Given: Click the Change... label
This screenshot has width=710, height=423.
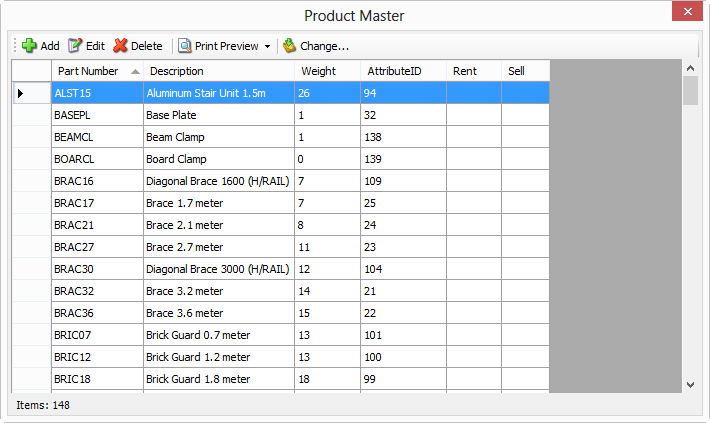Looking at the screenshot, I should tap(325, 46).
